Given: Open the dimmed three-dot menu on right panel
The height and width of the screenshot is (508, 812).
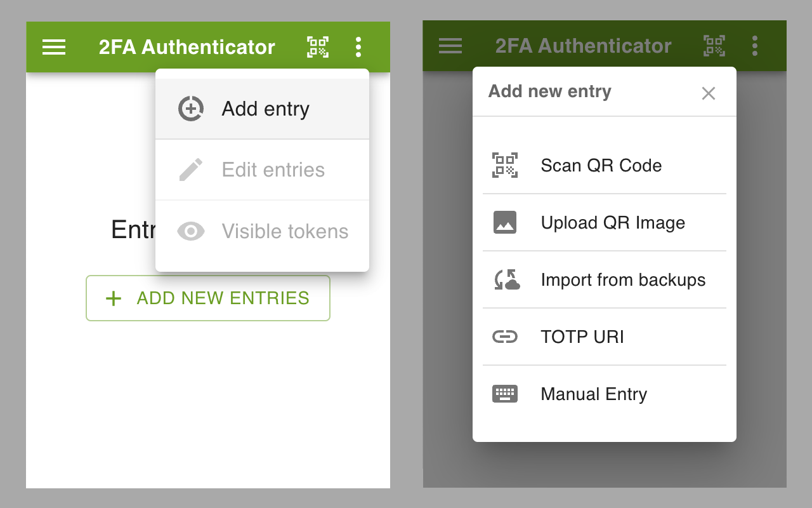Looking at the screenshot, I should [x=755, y=46].
